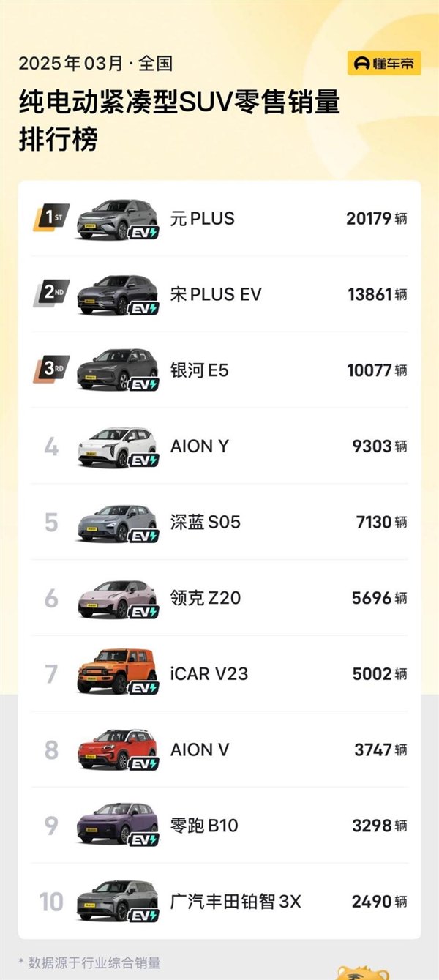Image resolution: width=439 pixels, height=980 pixels.
Task: Open the 银河 E5 model entry
Action: pyautogui.click(x=199, y=370)
